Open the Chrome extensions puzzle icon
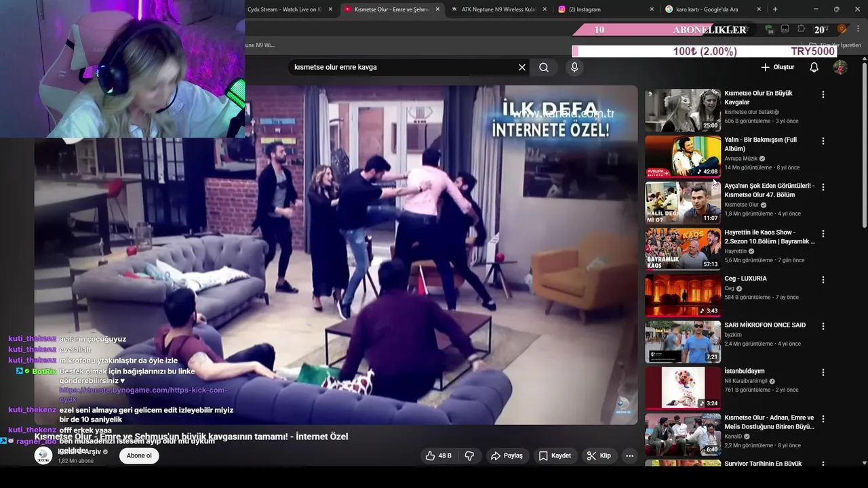This screenshot has height=488, width=868. pyautogui.click(x=802, y=29)
